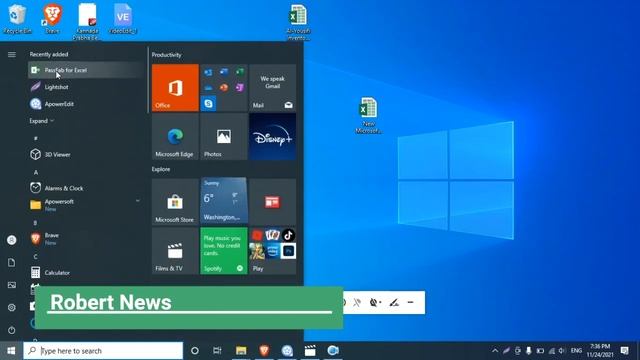Click the taskbar search box

point(103,351)
